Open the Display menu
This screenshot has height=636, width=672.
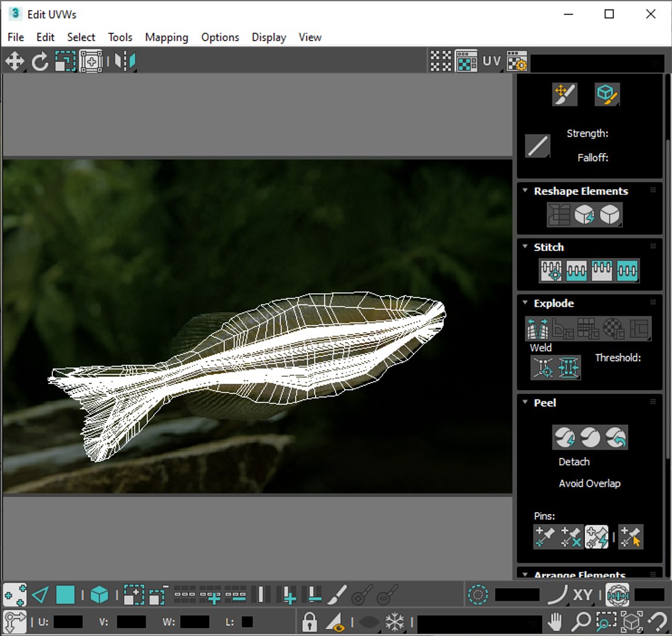point(269,37)
